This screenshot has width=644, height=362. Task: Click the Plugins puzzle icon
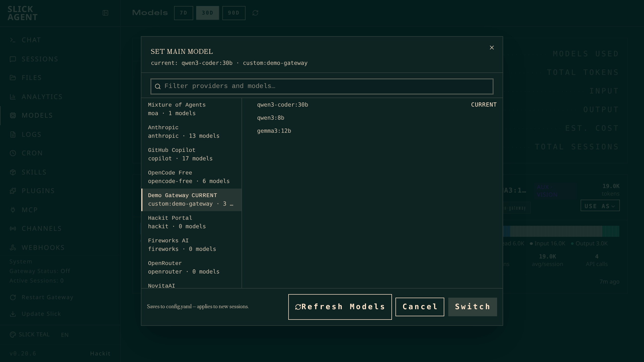point(13,191)
